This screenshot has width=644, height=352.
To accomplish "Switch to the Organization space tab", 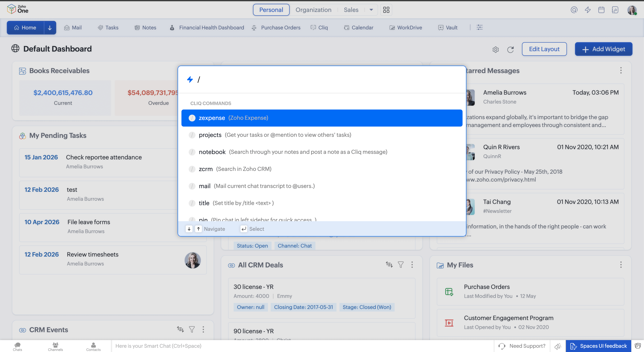I will pos(313,10).
